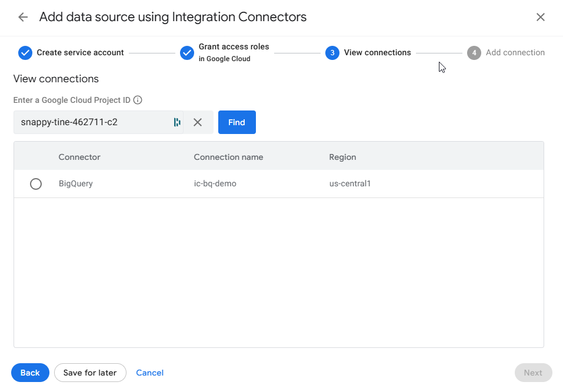Close the Integration Connectors dialog
This screenshot has width=563, height=392.
(x=541, y=17)
